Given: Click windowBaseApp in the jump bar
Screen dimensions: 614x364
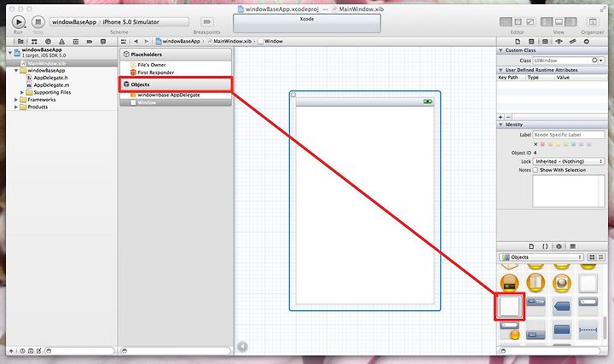Looking at the screenshot, I should (178, 41).
